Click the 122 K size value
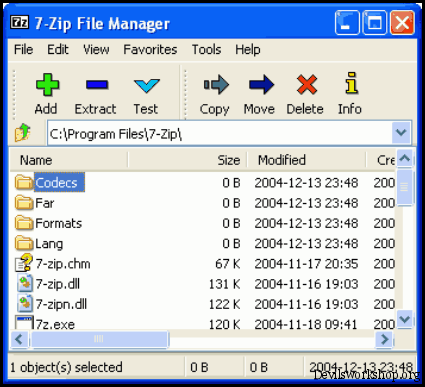This screenshot has width=425, height=387. click(x=225, y=304)
